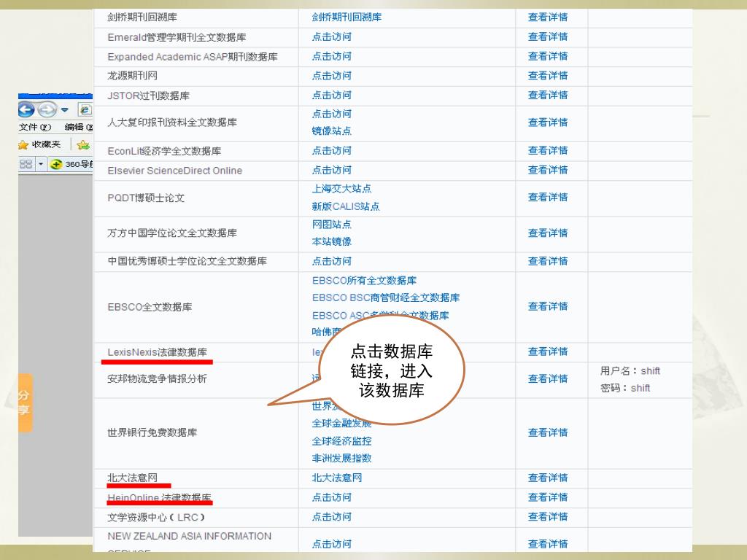
Task: Click 点击访问 for HeinOnline法律数据库
Action: coord(332,497)
